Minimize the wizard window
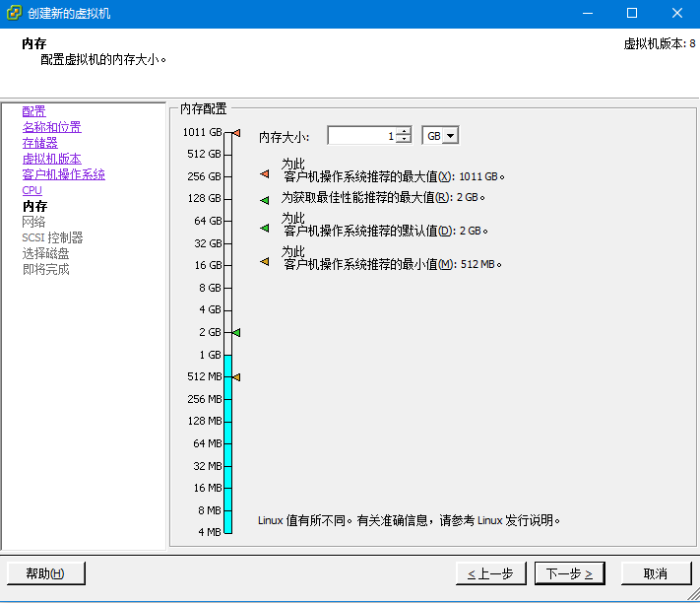700x603 pixels. click(588, 14)
